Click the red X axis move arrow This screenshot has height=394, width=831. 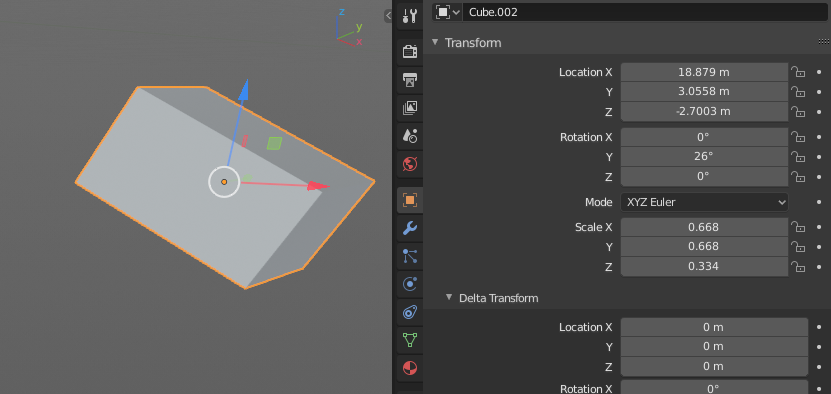tap(319, 186)
